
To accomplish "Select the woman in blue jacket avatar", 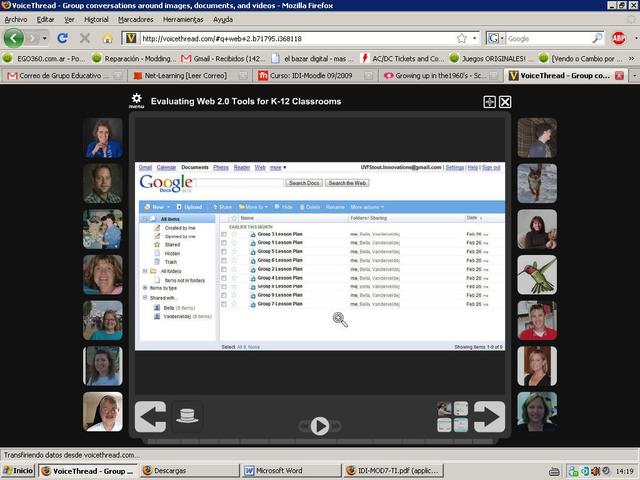I will point(103,138).
